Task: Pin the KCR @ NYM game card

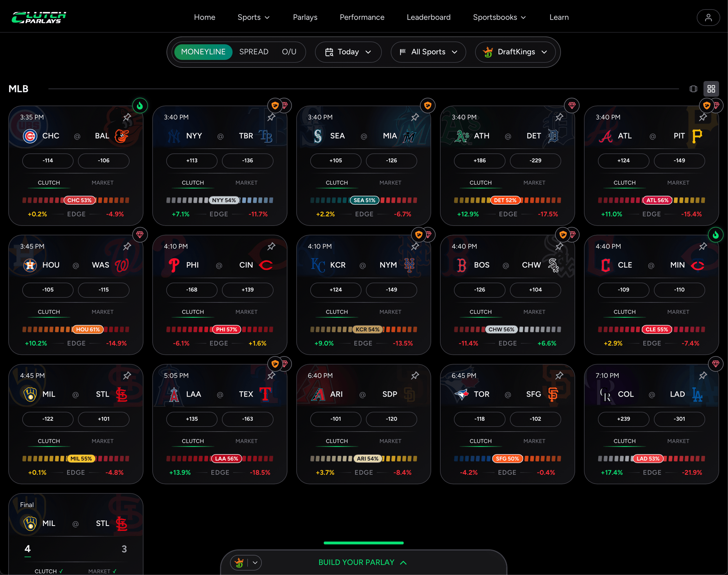Action: (x=415, y=246)
